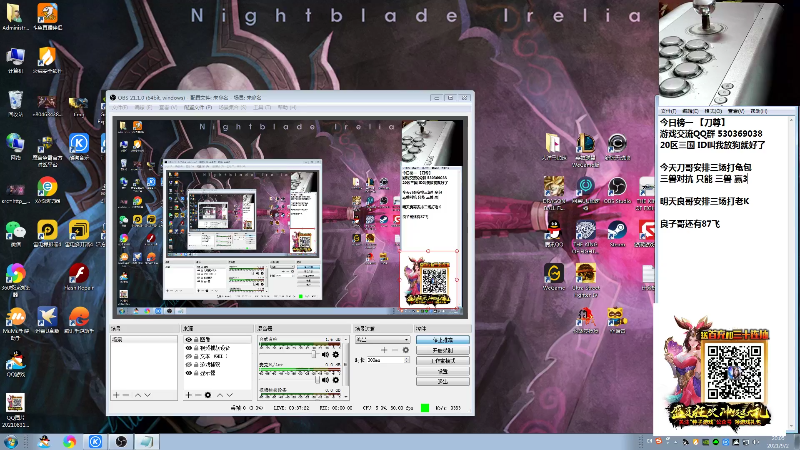Viewport: 800px width, 450px height.
Task: Move selected source down in Sources panel
Action: pos(230,395)
